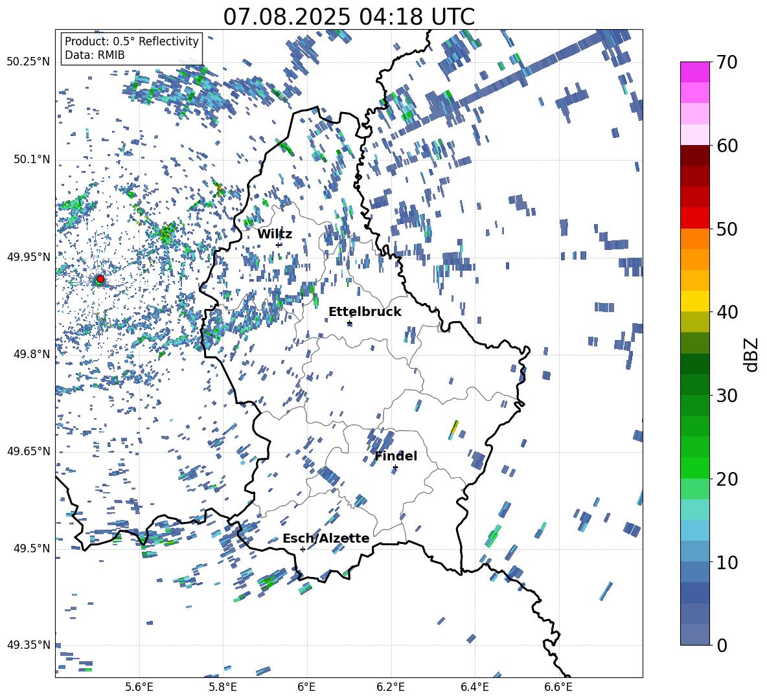Viewport: 767px width, 700px height.
Task: Click the Data: RMIB text
Action: pyautogui.click(x=95, y=55)
